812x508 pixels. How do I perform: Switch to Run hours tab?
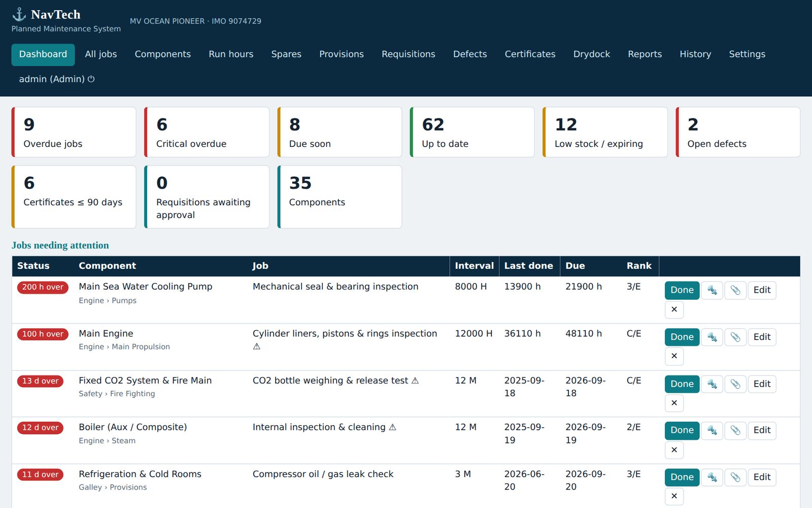pyautogui.click(x=231, y=54)
